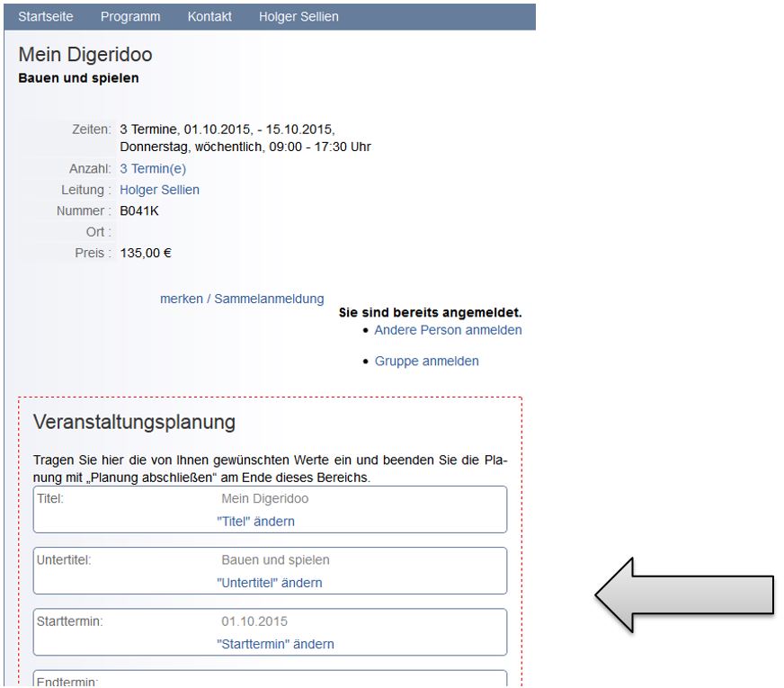Screen dimensions: 784x688
Task: Click Holger Sellien next to Leitung
Action: tap(159, 190)
